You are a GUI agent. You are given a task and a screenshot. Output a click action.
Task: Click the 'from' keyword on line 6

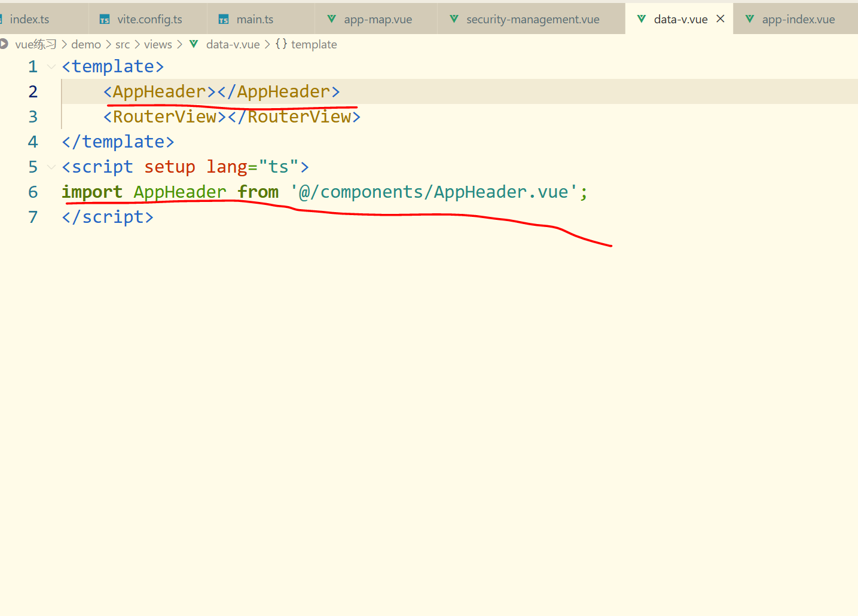pos(258,192)
